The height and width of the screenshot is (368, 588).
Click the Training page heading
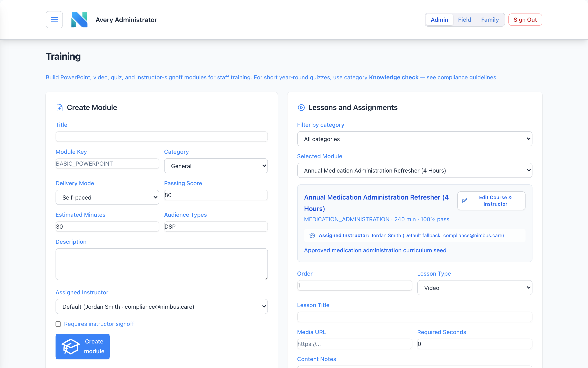click(x=63, y=56)
